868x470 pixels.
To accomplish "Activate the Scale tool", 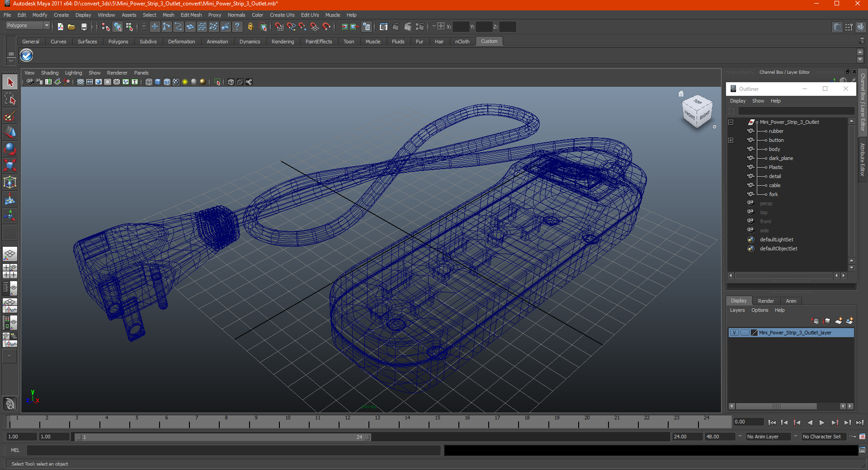I will [10, 165].
